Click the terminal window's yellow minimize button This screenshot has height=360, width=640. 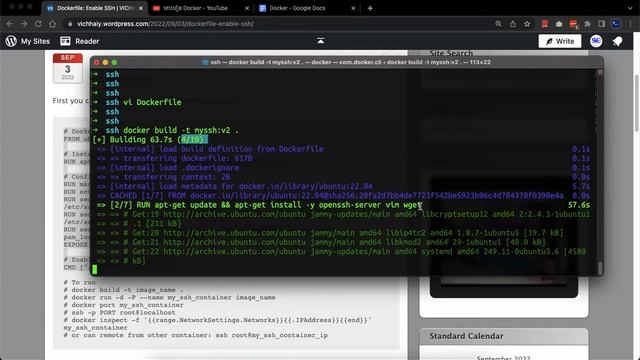pyautogui.click(x=105, y=62)
